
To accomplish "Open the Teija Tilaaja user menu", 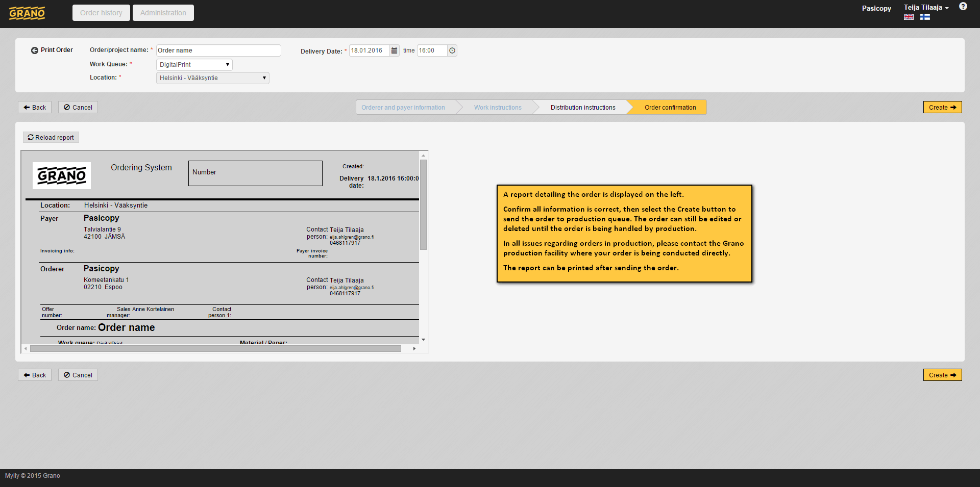I will click(926, 8).
